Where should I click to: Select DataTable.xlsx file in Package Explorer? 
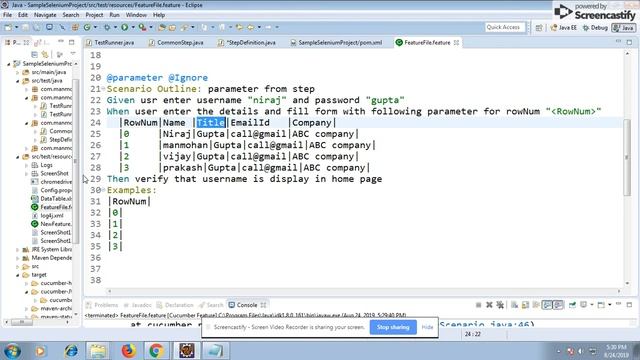(51, 198)
